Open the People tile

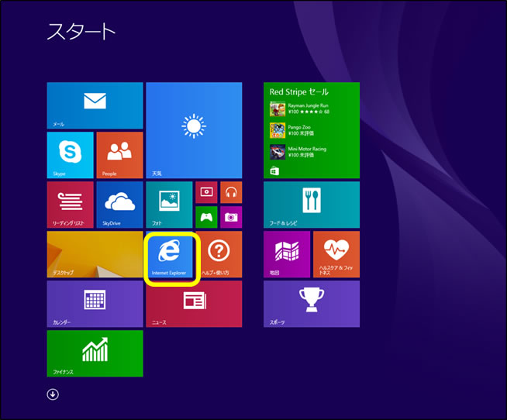click(119, 155)
